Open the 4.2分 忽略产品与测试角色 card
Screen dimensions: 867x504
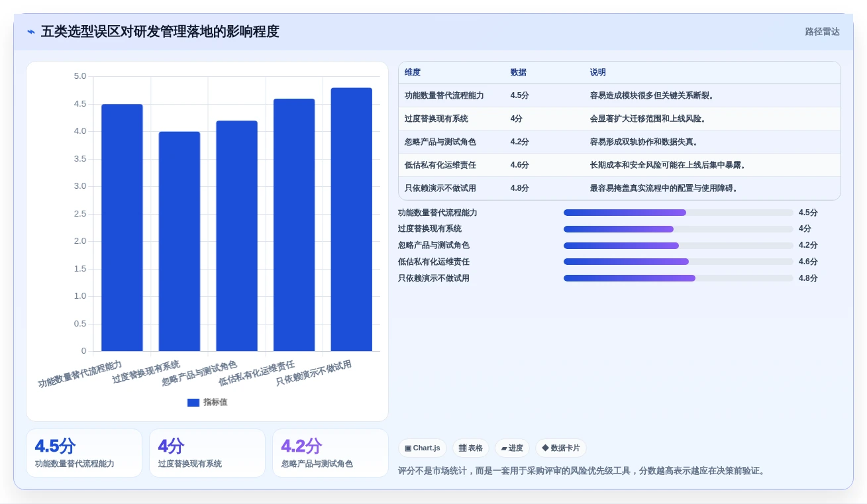point(331,453)
